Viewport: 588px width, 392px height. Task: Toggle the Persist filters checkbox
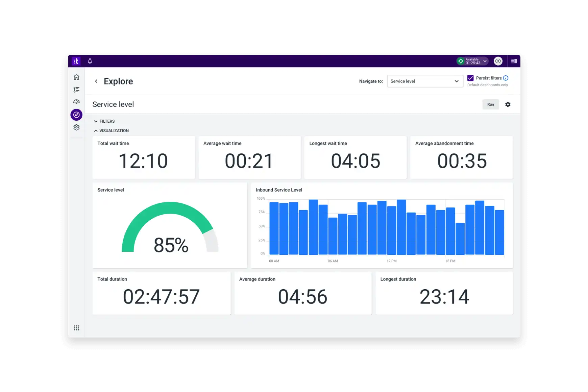(x=471, y=78)
